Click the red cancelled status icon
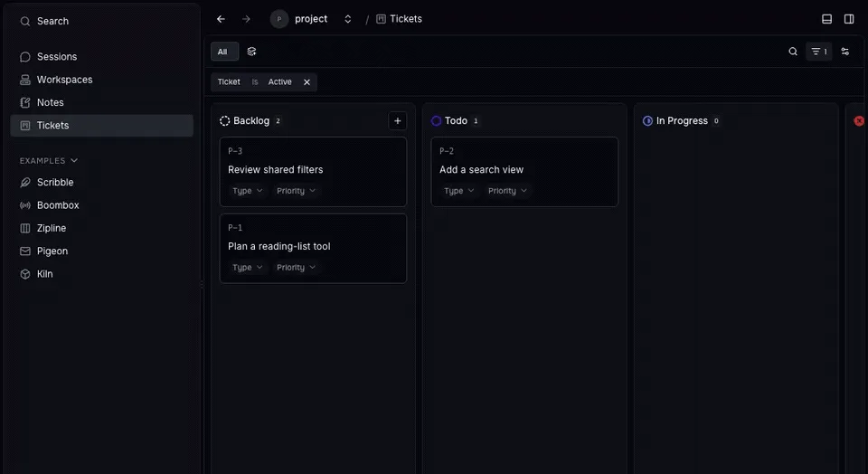The width and height of the screenshot is (868, 474). (859, 120)
